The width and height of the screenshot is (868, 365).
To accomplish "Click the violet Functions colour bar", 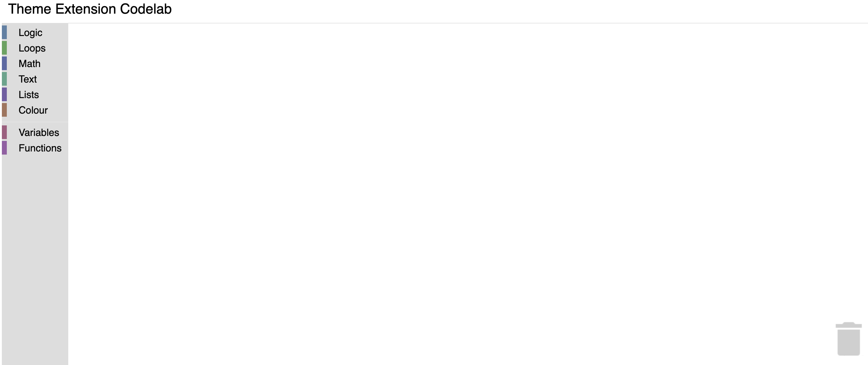I will (4, 148).
